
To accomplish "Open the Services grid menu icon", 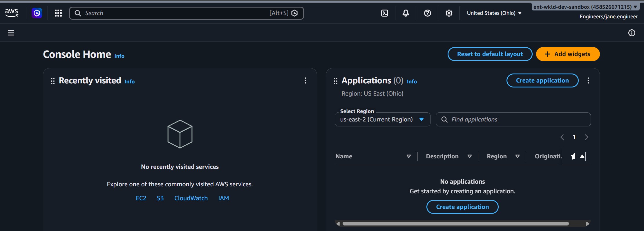I will [x=58, y=13].
